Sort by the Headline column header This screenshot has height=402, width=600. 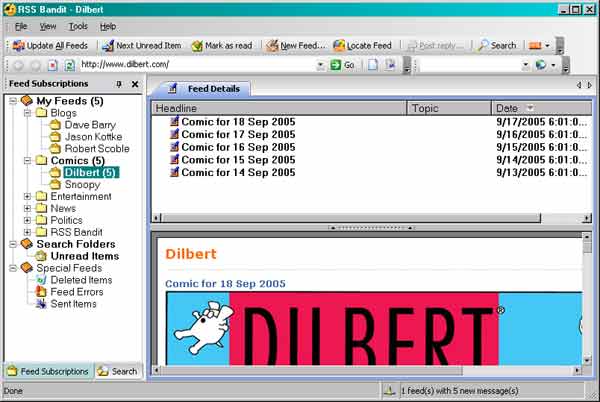pyautogui.click(x=279, y=108)
